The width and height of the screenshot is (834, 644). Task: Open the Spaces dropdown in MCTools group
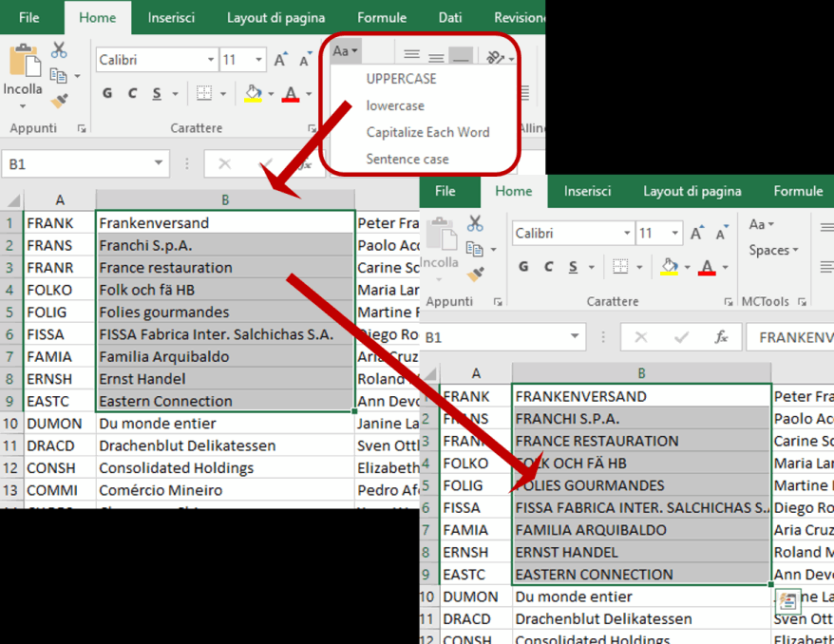tap(773, 250)
